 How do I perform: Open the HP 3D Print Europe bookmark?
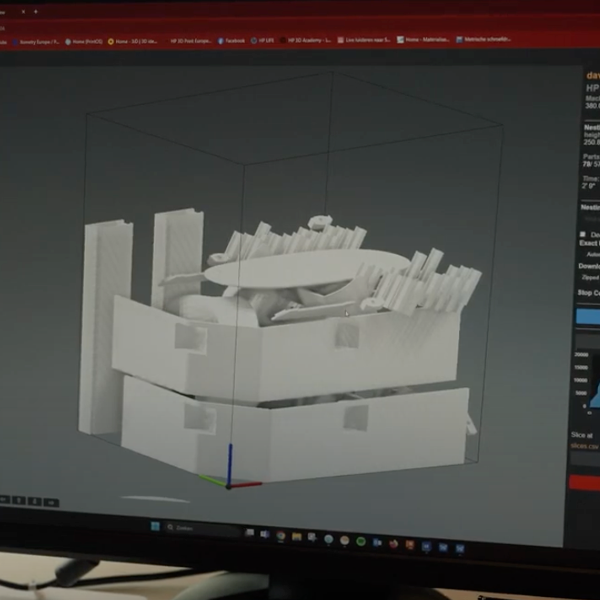point(190,41)
